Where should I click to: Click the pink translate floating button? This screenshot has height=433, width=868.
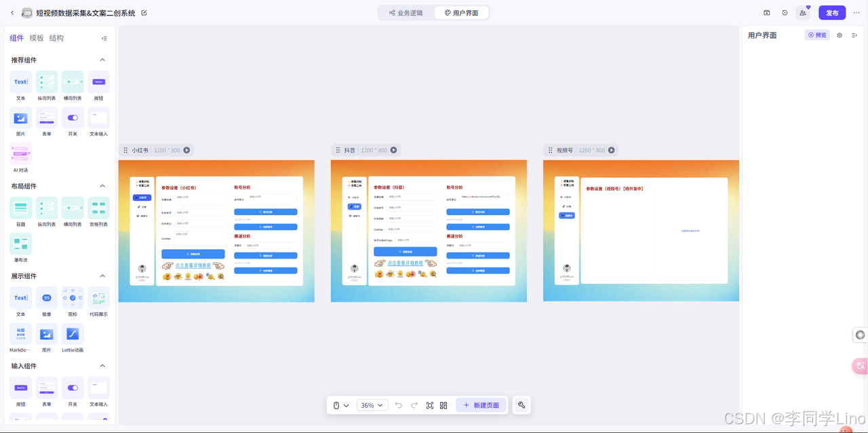(860, 366)
